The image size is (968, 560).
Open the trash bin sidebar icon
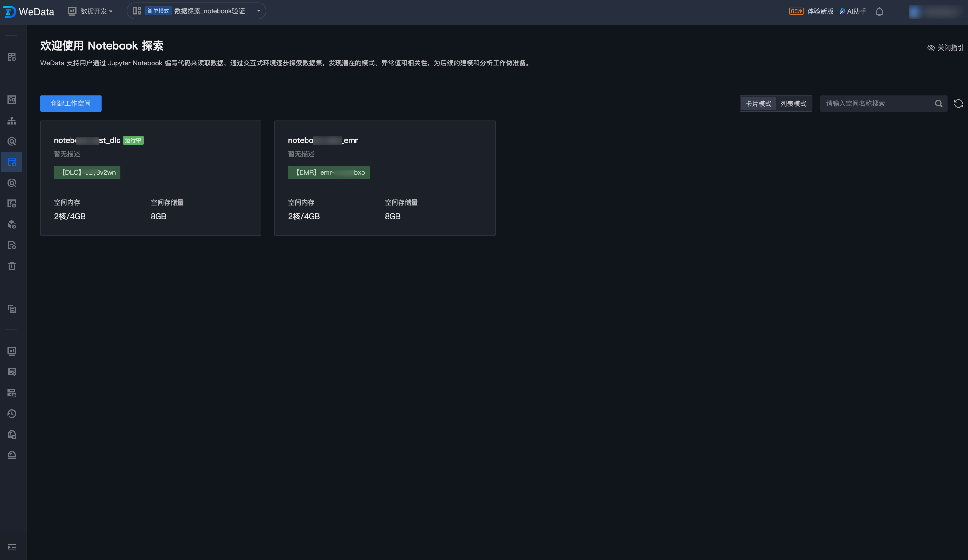(11, 266)
